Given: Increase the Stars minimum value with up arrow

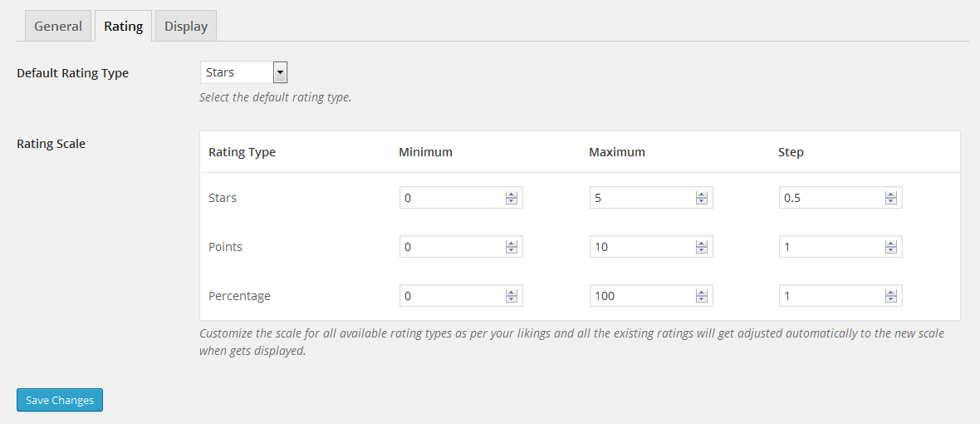Looking at the screenshot, I should (512, 195).
